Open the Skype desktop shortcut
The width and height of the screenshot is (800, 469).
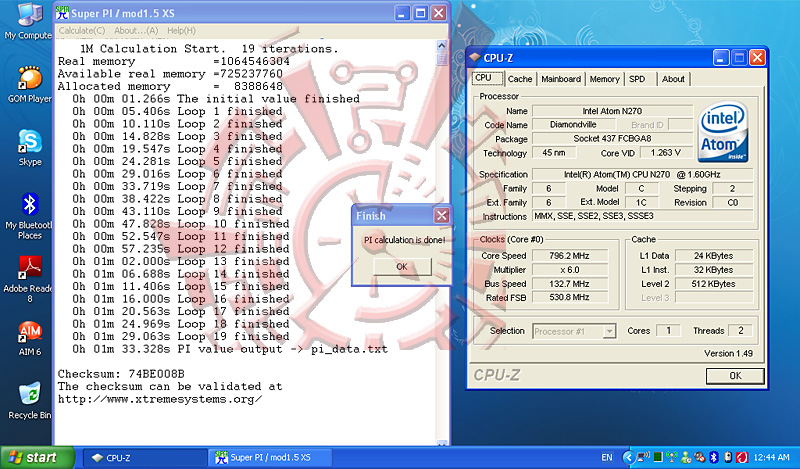[x=30, y=148]
